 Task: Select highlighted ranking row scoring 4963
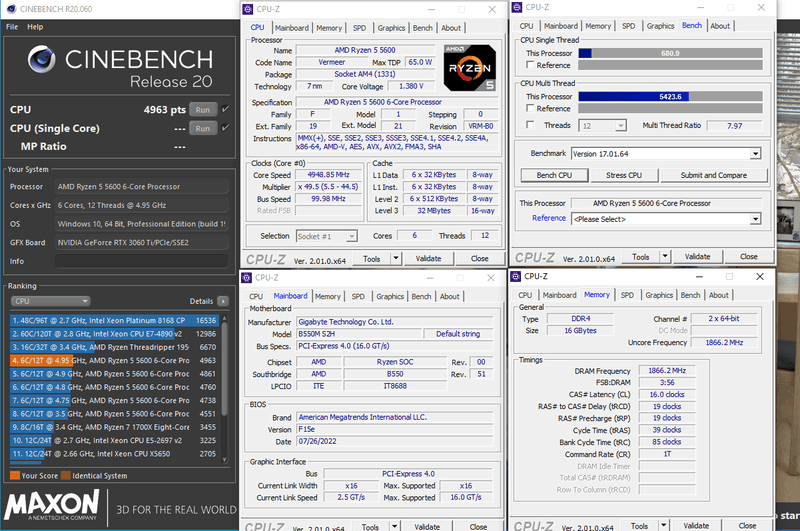(114, 360)
